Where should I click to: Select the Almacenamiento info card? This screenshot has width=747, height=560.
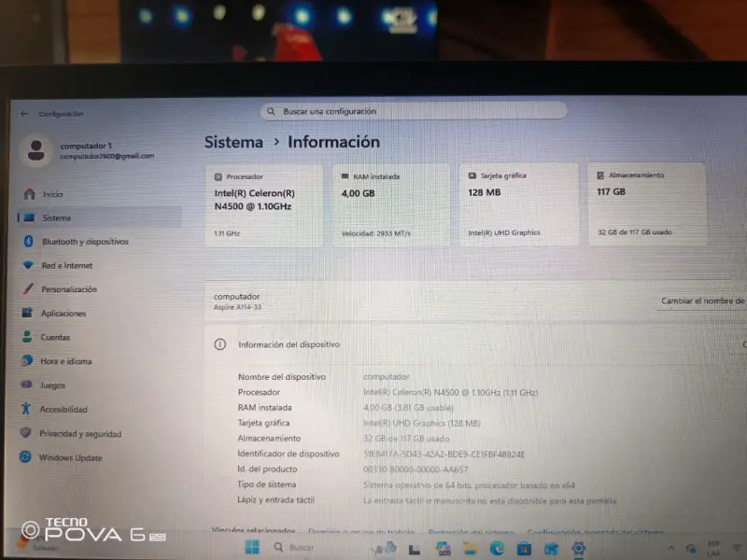click(x=647, y=203)
